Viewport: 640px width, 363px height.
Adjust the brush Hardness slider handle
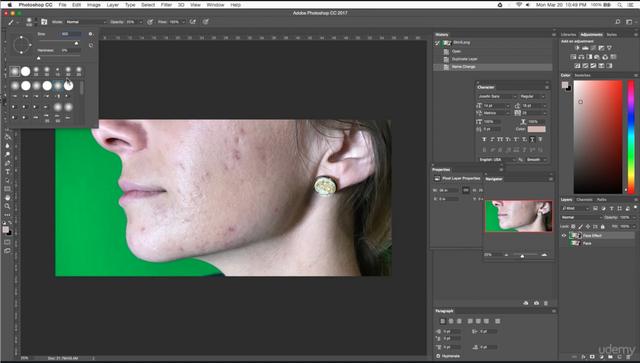click(x=39, y=58)
